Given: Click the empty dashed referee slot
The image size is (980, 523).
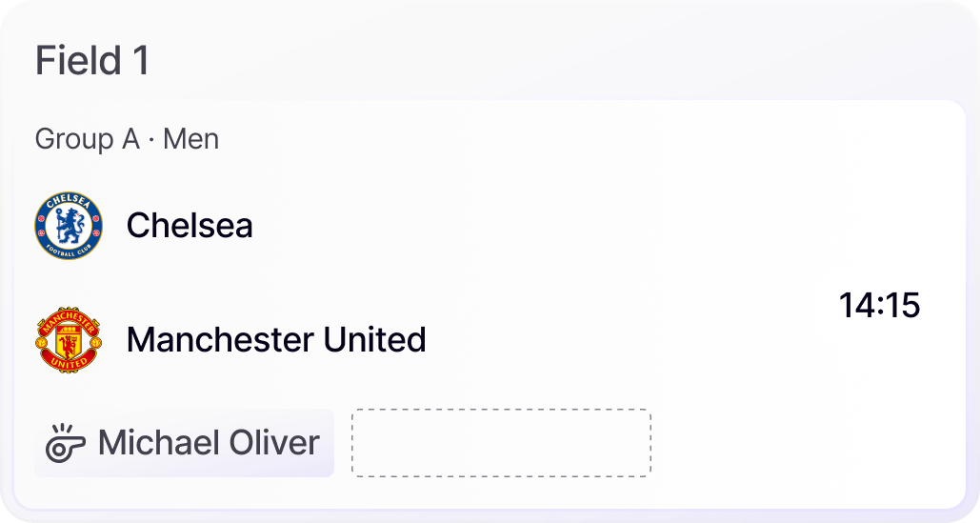Looking at the screenshot, I should coord(501,443).
